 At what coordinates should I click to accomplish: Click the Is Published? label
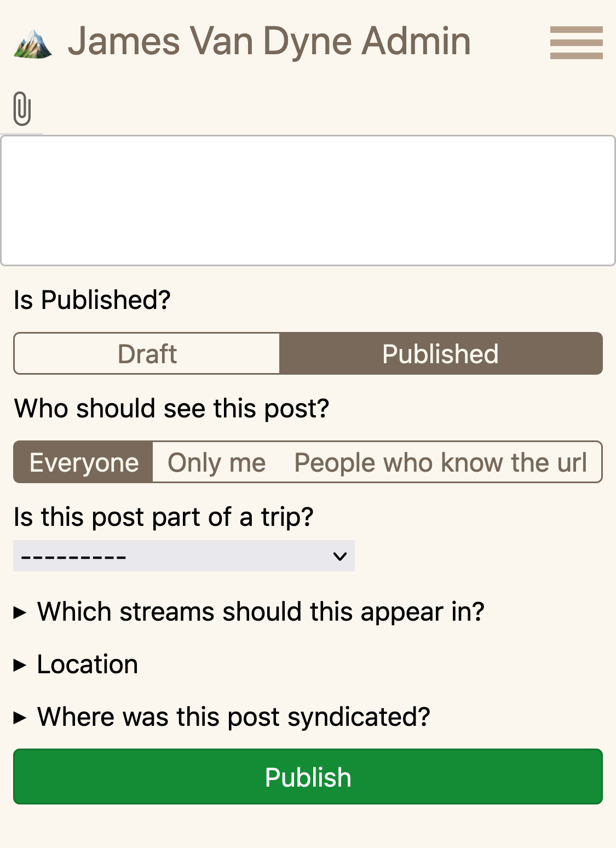(92, 300)
